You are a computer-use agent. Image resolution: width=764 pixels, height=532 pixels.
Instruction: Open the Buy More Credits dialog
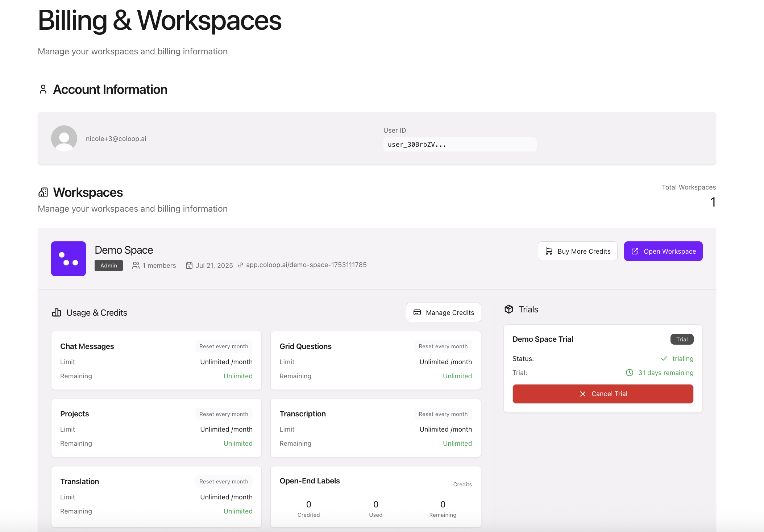pyautogui.click(x=578, y=251)
